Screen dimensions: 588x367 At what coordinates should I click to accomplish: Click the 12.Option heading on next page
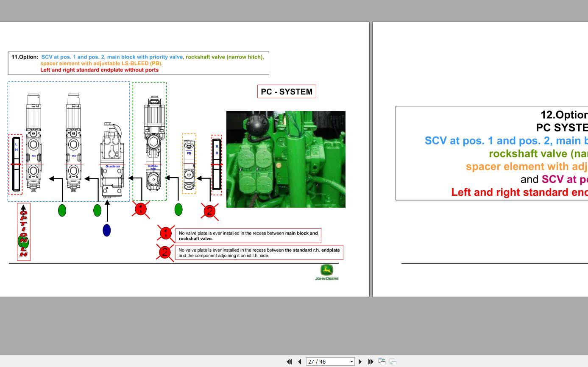coord(564,115)
